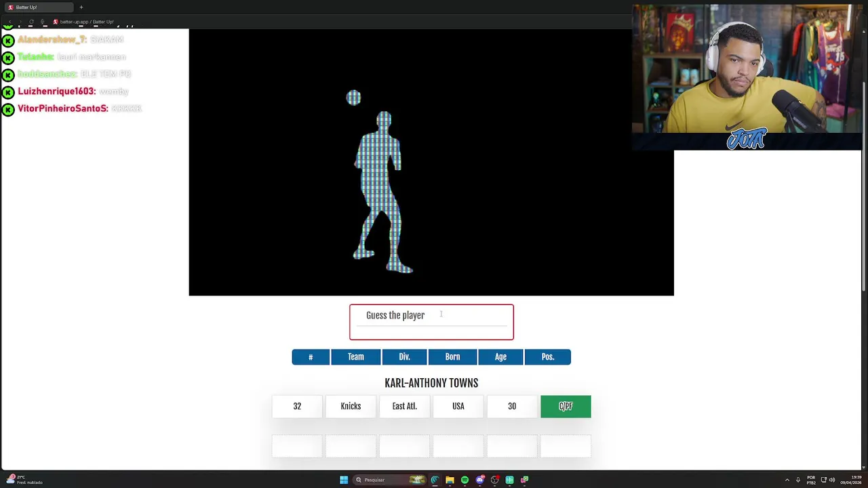Open a new browser tab

(x=81, y=7)
